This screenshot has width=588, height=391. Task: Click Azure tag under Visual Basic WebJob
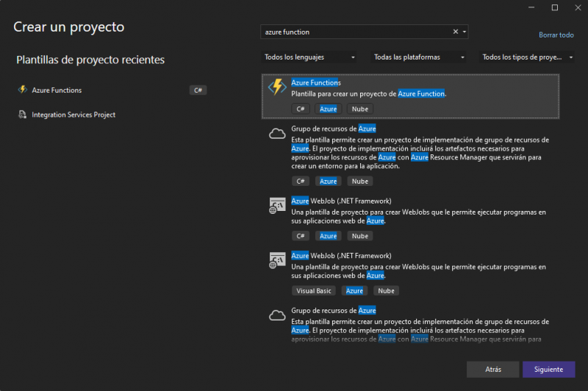pyautogui.click(x=354, y=290)
